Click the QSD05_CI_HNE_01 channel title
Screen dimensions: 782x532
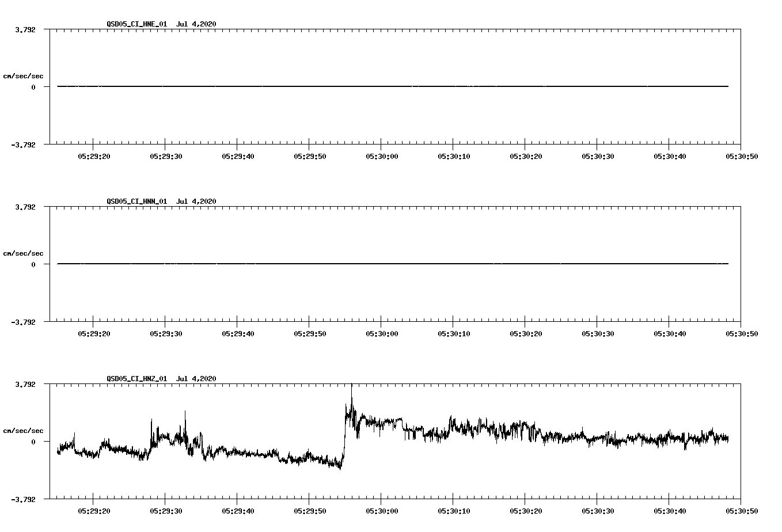(137, 24)
